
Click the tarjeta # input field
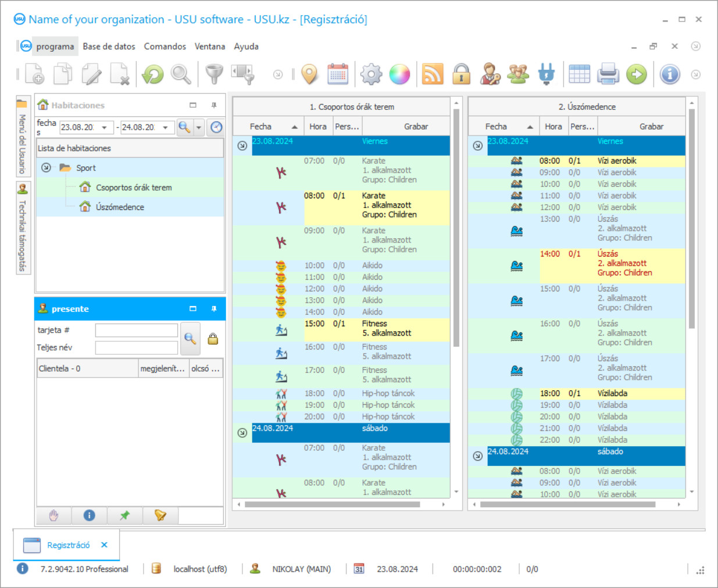137,330
